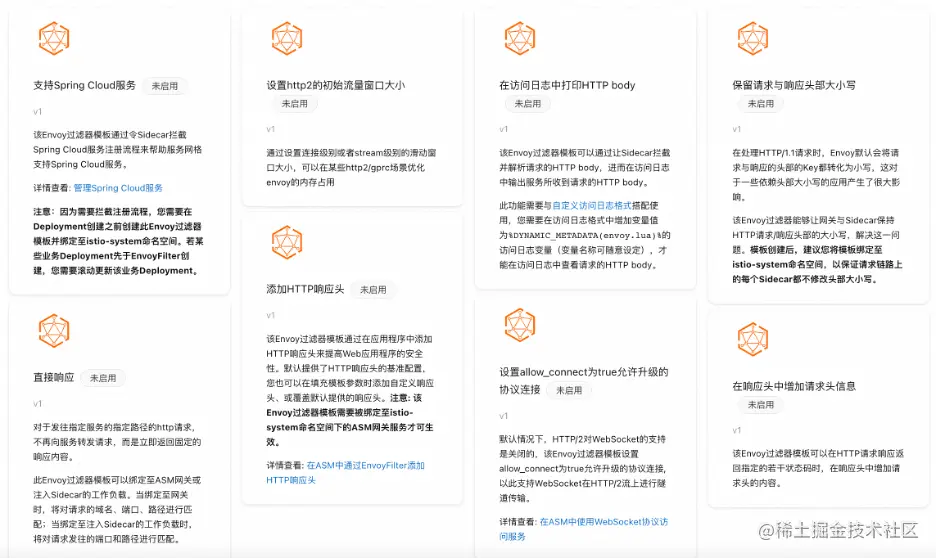This screenshot has height=558, width=936.
Task: Click the Envoy icon on the 设置http2的初始流量窗口大小 card
Action: tap(287, 39)
